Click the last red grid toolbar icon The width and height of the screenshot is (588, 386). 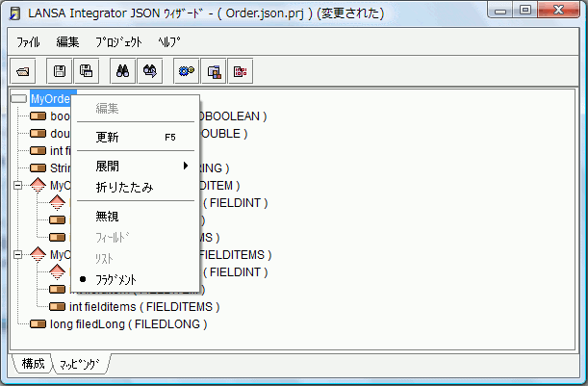point(241,71)
